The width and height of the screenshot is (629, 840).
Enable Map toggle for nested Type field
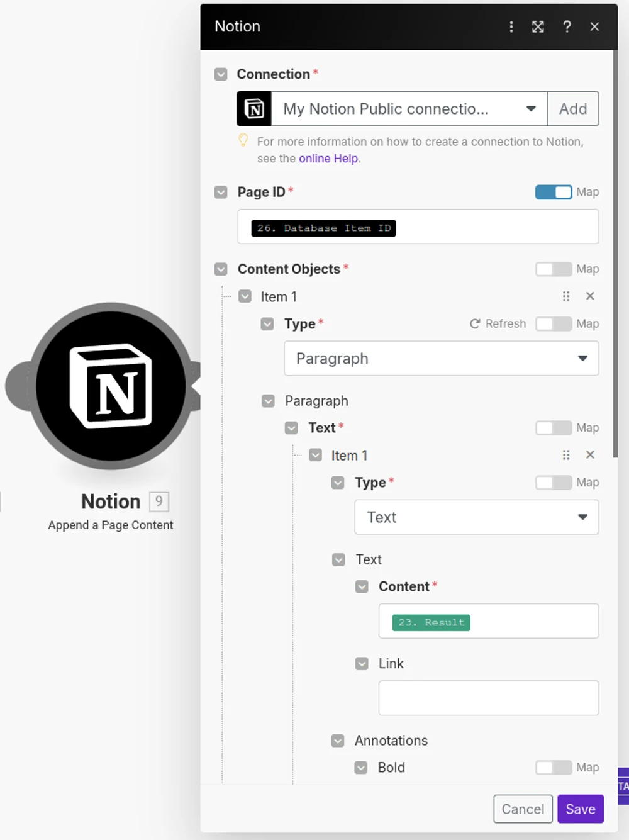click(x=554, y=483)
